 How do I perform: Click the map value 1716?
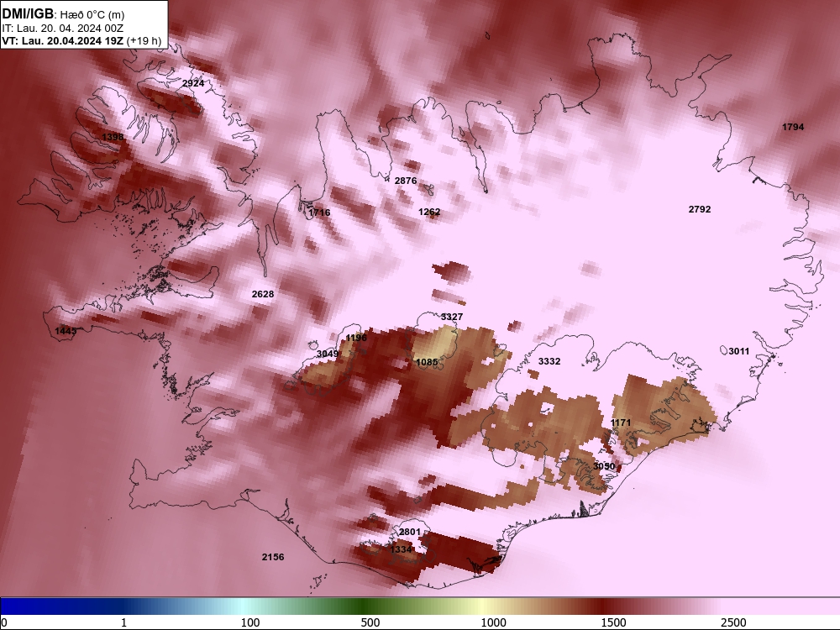coord(319,213)
